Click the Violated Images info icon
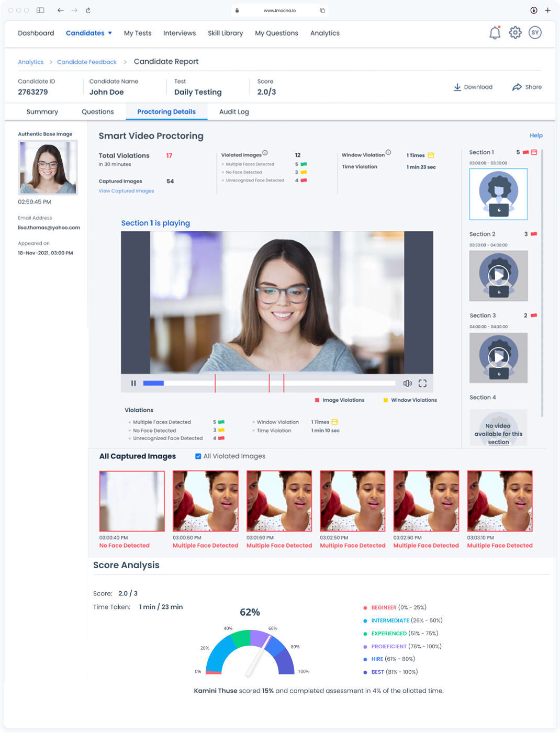The image size is (560, 733). 265,152
